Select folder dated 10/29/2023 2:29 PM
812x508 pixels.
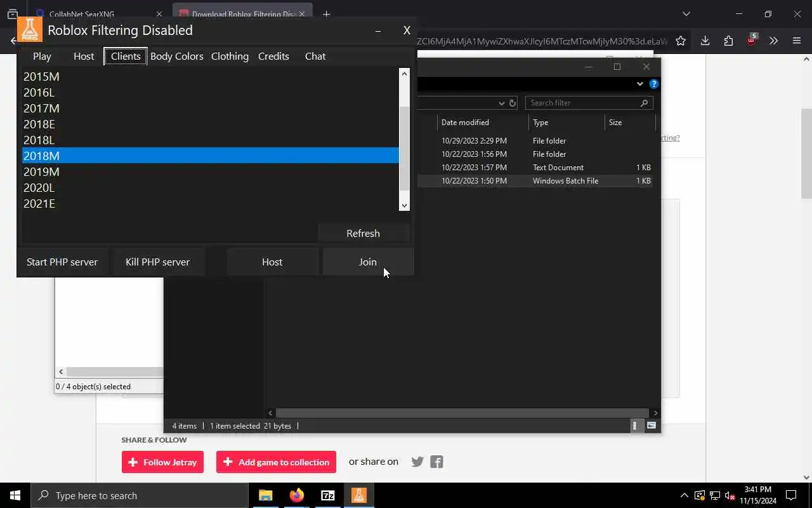click(x=535, y=141)
